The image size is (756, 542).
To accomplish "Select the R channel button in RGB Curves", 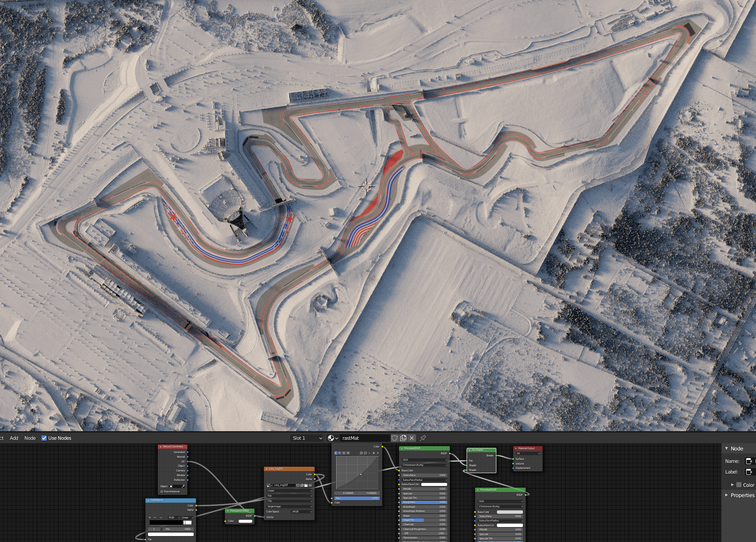I will [340, 453].
